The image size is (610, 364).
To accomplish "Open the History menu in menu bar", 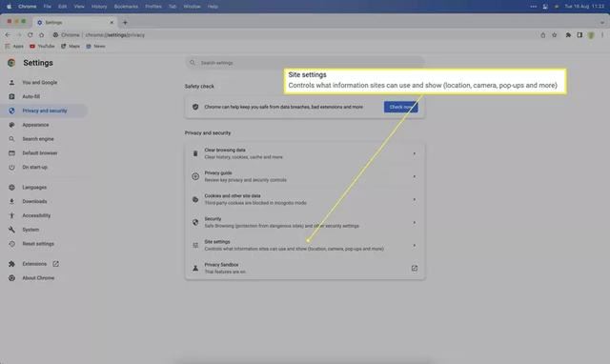I will [x=99, y=7].
